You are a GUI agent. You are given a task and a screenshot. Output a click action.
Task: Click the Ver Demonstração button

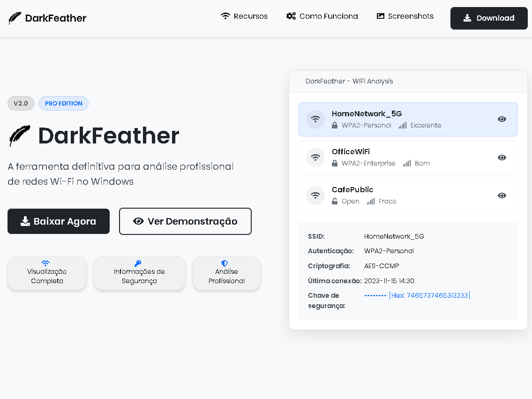[185, 221]
